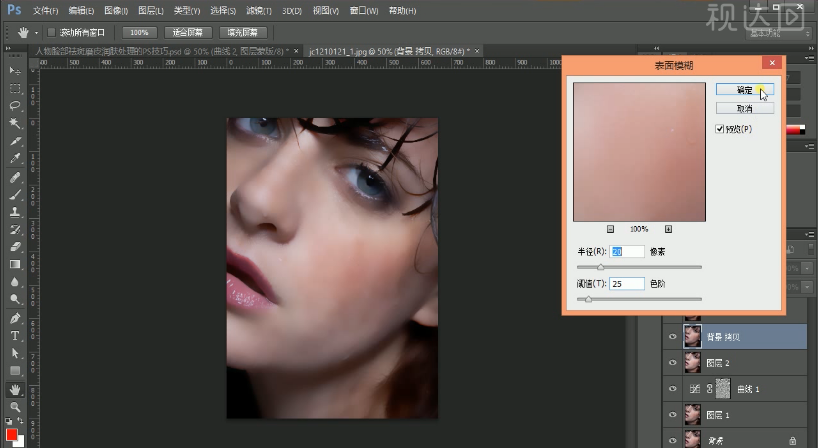Open the layer opacity percentage dropdown
The image size is (818, 448).
pos(808,269)
